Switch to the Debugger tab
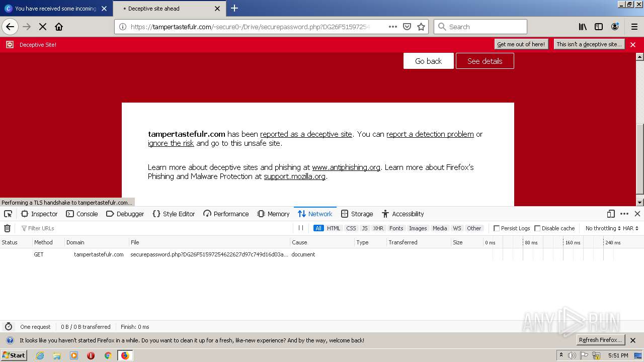644x362 pixels. (x=125, y=214)
